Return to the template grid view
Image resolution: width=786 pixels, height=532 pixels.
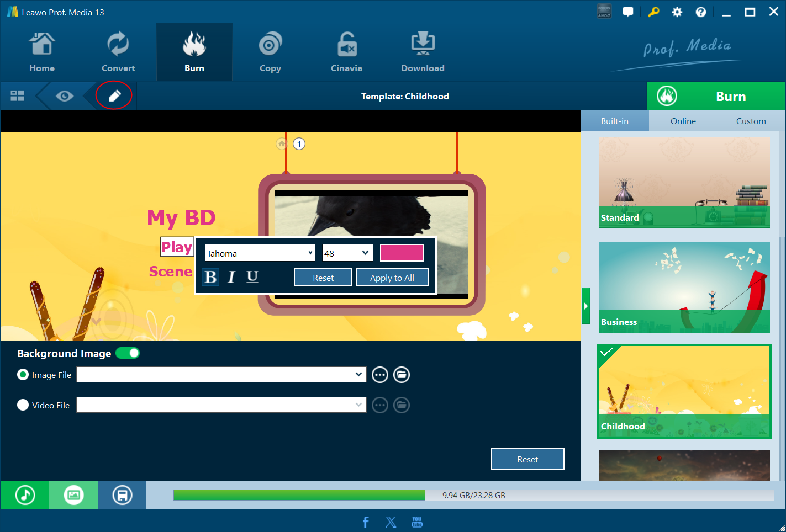click(18, 96)
